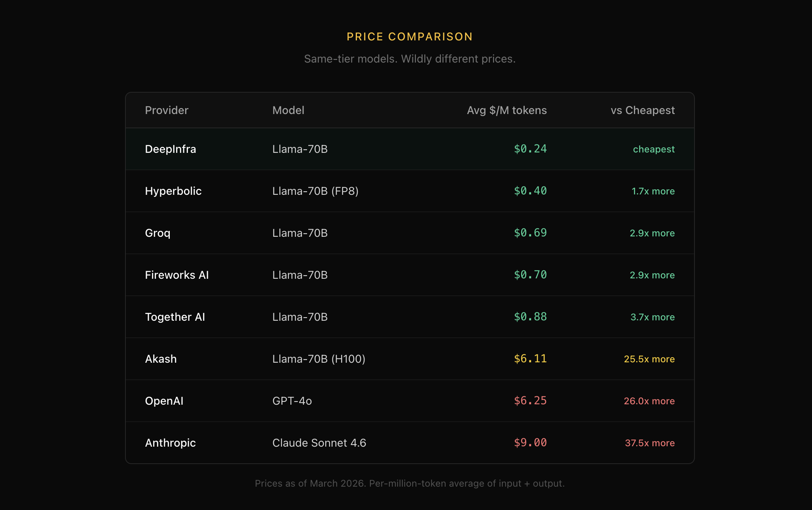Click the Akash provider name
This screenshot has height=510, width=812.
click(x=161, y=359)
